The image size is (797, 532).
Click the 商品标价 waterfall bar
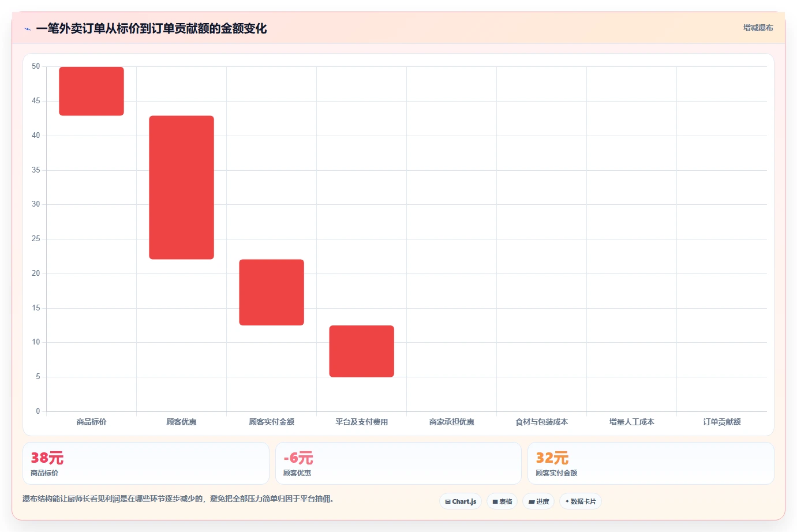(91, 91)
